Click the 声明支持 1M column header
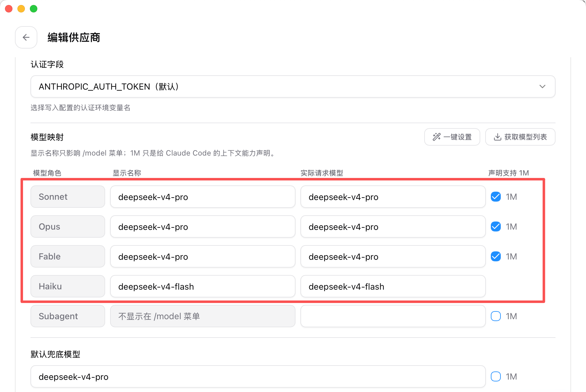This screenshot has width=586, height=392. point(509,173)
